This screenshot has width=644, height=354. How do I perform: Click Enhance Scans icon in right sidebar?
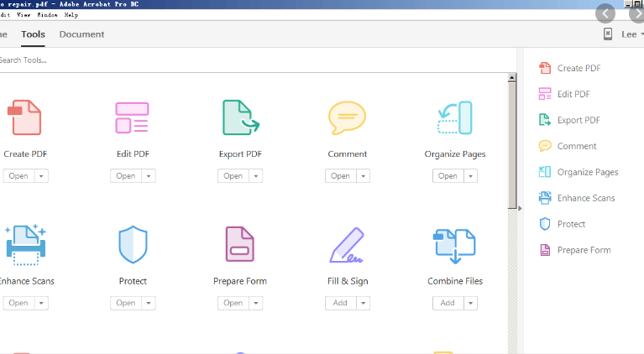(545, 198)
